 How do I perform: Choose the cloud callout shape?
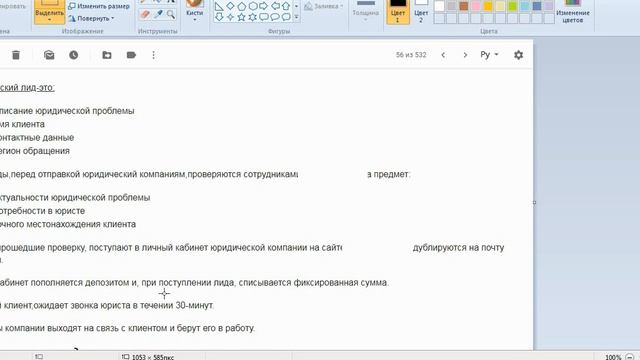click(x=286, y=17)
